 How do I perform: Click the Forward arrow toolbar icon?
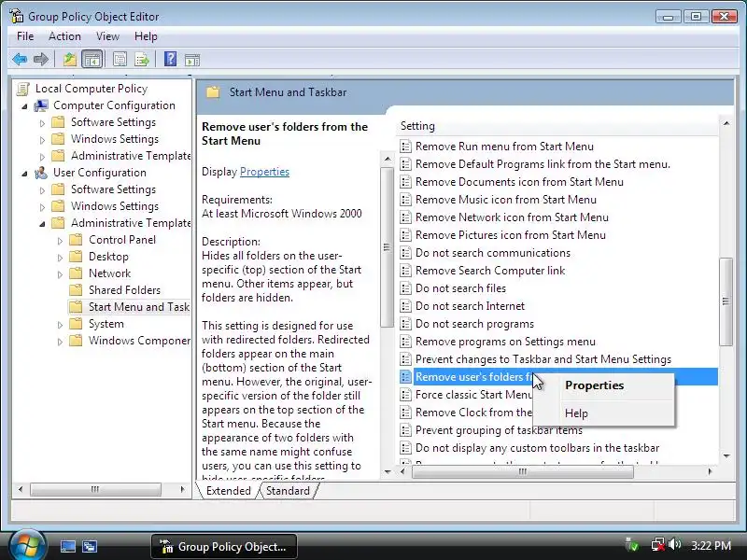click(x=41, y=60)
